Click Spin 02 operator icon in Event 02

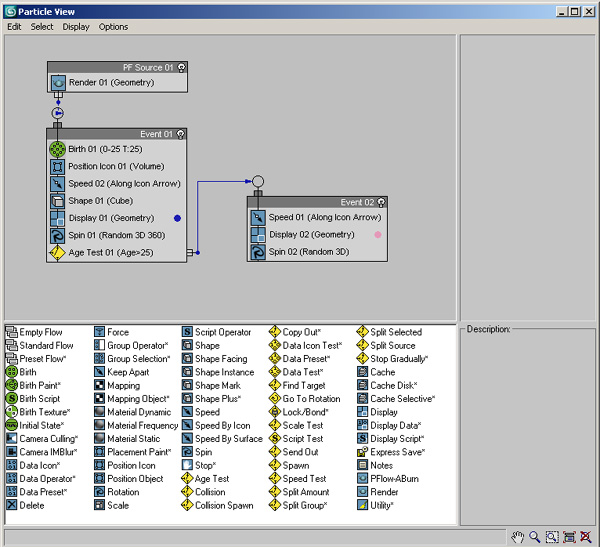(x=258, y=252)
